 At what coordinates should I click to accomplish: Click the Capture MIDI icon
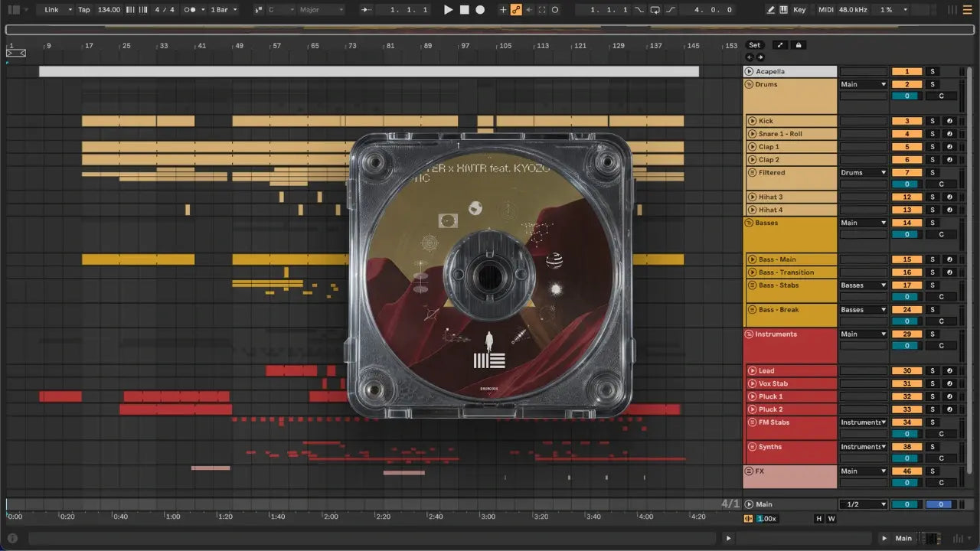pos(542,10)
